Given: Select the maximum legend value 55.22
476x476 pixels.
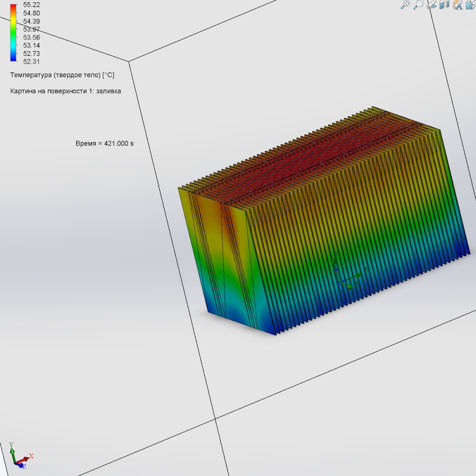Looking at the screenshot, I should pos(32,5).
